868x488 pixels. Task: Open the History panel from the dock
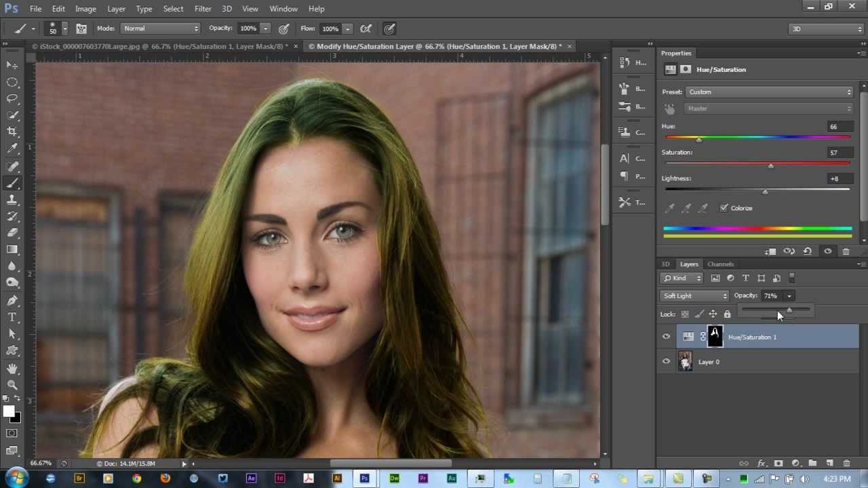tap(633, 62)
